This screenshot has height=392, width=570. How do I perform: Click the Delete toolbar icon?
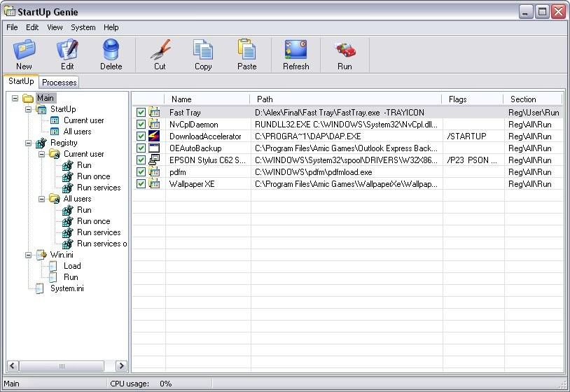click(111, 50)
